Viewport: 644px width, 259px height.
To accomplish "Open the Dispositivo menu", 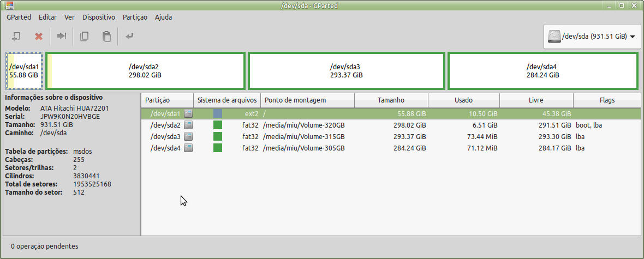I will pos(99,17).
